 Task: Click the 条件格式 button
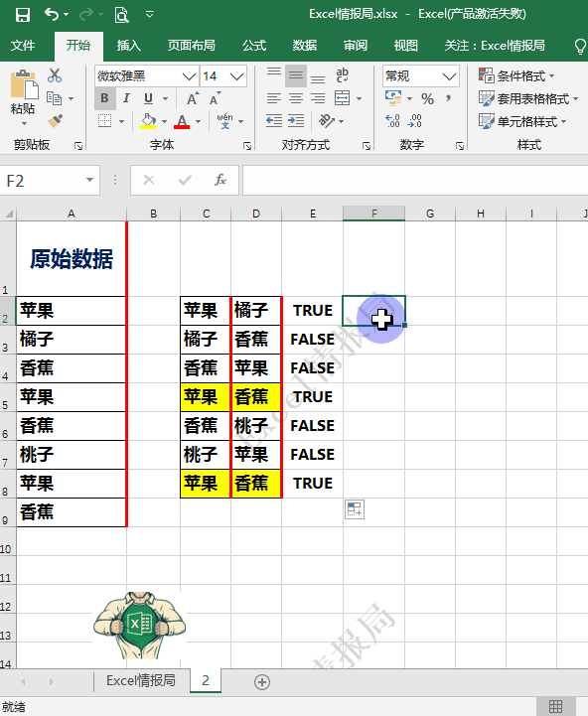click(516, 75)
